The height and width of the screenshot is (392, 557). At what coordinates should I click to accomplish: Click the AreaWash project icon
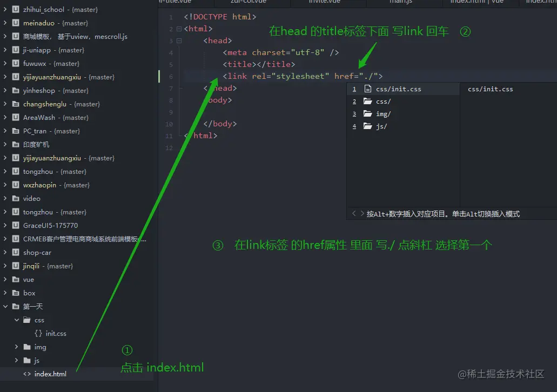pyautogui.click(x=16, y=117)
